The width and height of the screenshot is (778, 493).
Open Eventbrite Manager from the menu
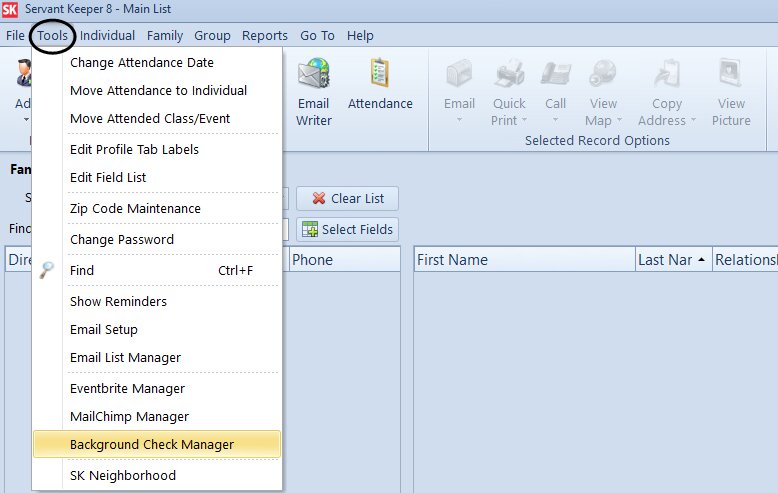click(x=127, y=388)
